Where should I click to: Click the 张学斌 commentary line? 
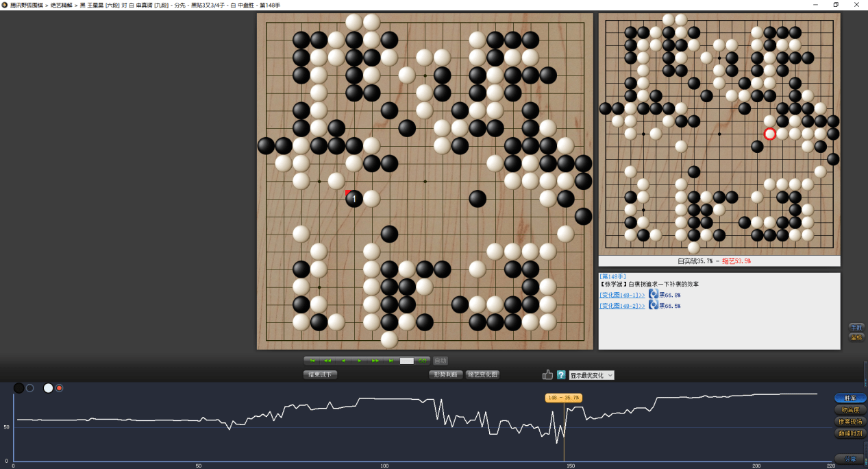click(649, 284)
